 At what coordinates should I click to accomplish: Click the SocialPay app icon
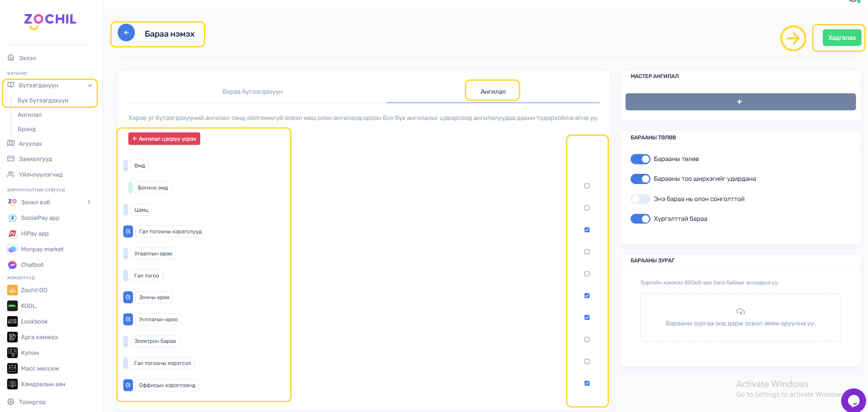[x=12, y=218]
